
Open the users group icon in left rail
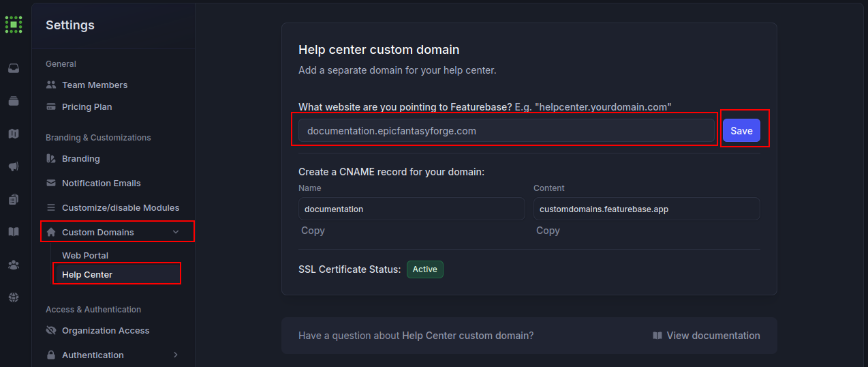(x=14, y=265)
